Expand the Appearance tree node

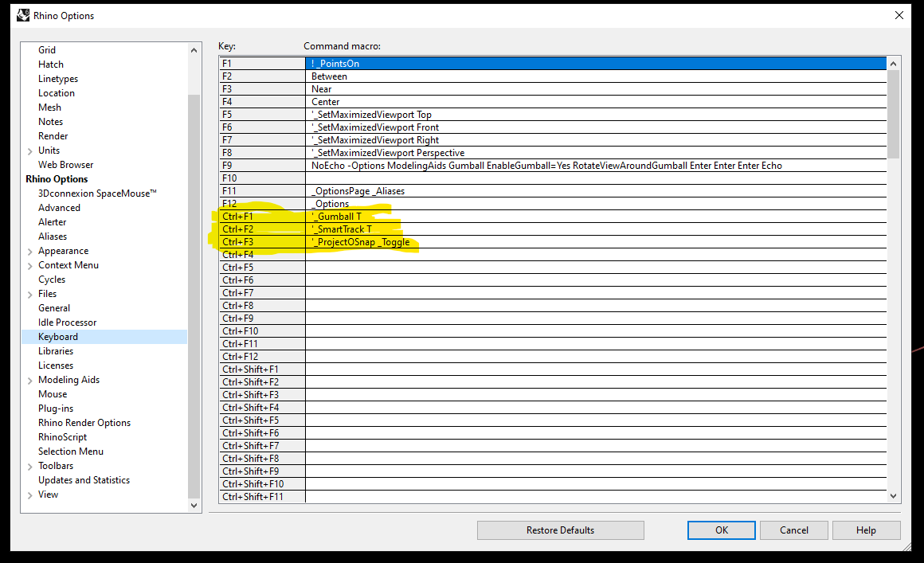[30, 252]
